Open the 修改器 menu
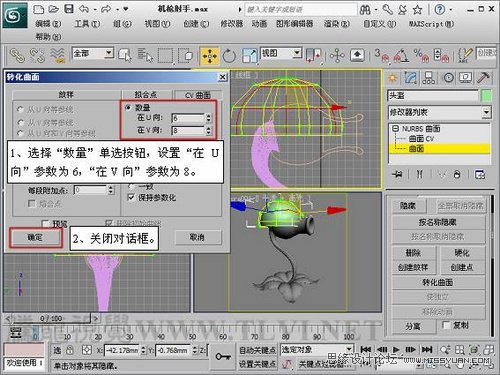500x375 pixels. (232, 24)
